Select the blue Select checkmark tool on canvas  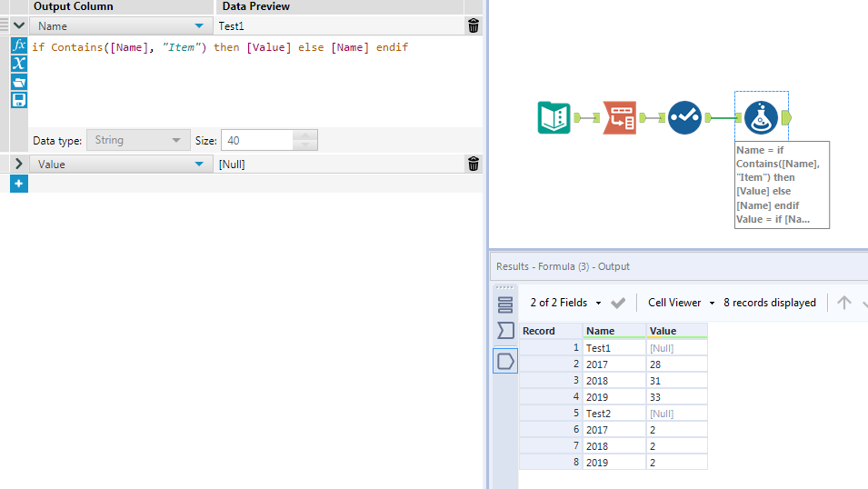click(x=684, y=117)
